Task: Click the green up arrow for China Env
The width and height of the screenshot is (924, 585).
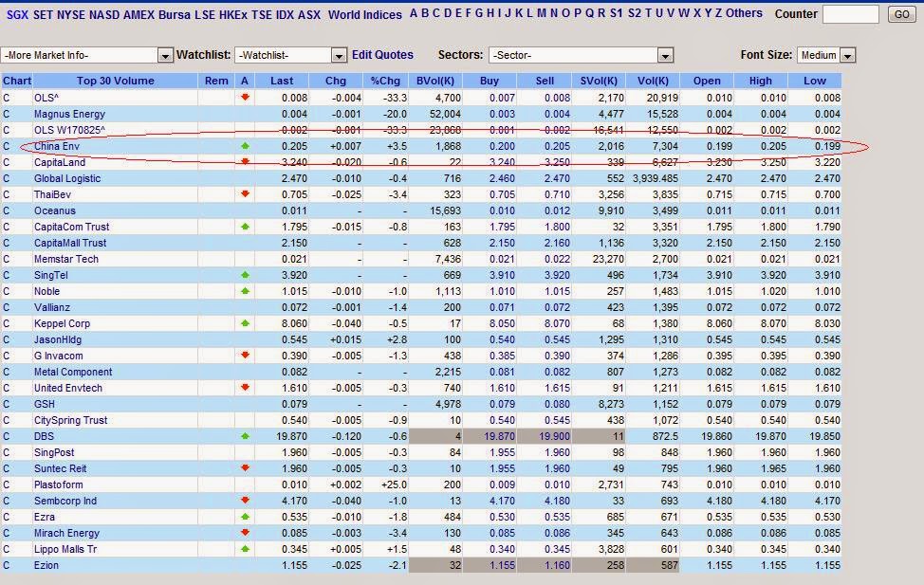Action: point(245,145)
